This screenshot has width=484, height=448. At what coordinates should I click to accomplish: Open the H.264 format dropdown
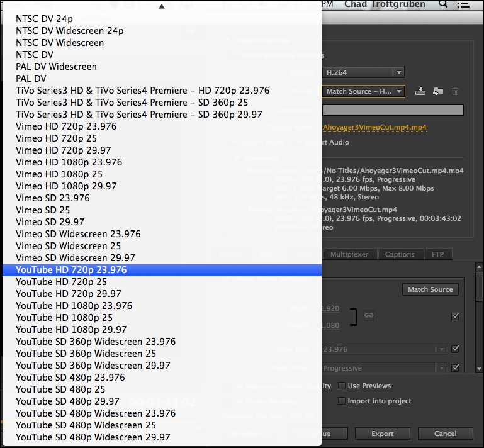click(363, 72)
